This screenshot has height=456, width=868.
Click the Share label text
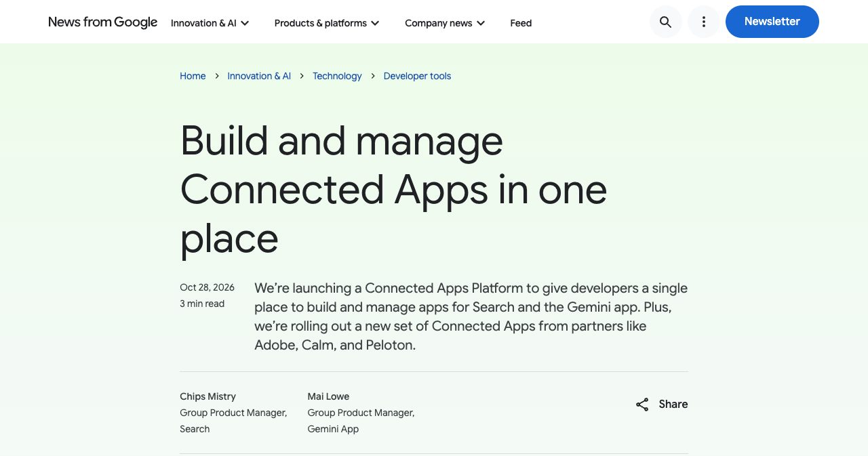coord(673,405)
